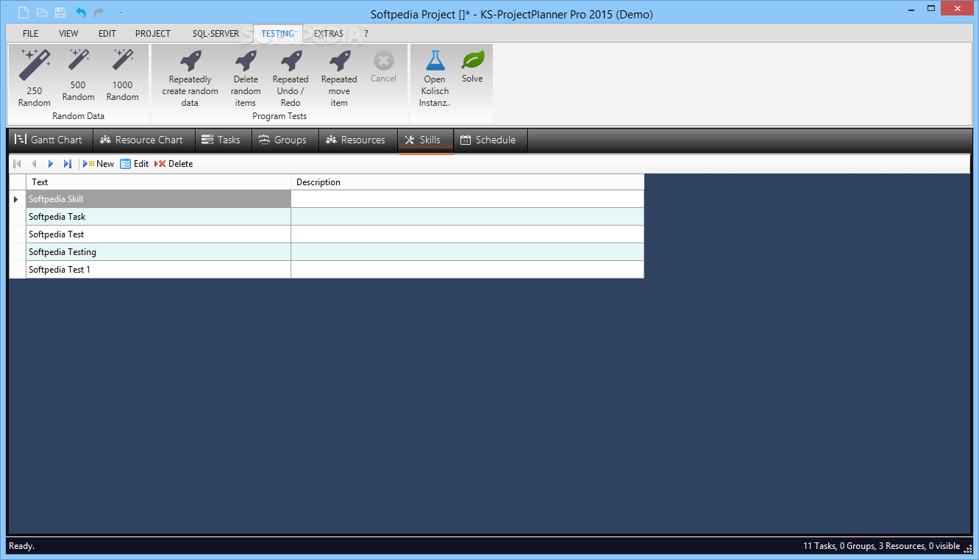Screen dimensions: 979x560
Task: Click the Redo arrow in title bar
Action: (x=99, y=12)
